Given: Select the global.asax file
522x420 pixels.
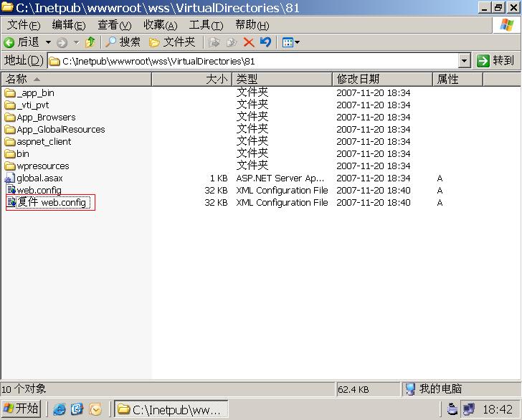Looking at the screenshot, I should click(39, 178).
